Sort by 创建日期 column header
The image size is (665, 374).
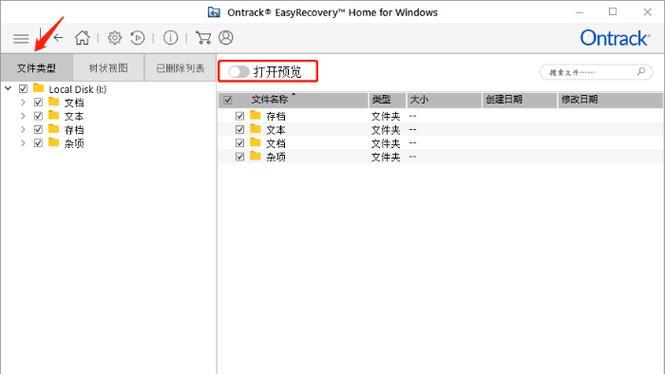pyautogui.click(x=520, y=100)
